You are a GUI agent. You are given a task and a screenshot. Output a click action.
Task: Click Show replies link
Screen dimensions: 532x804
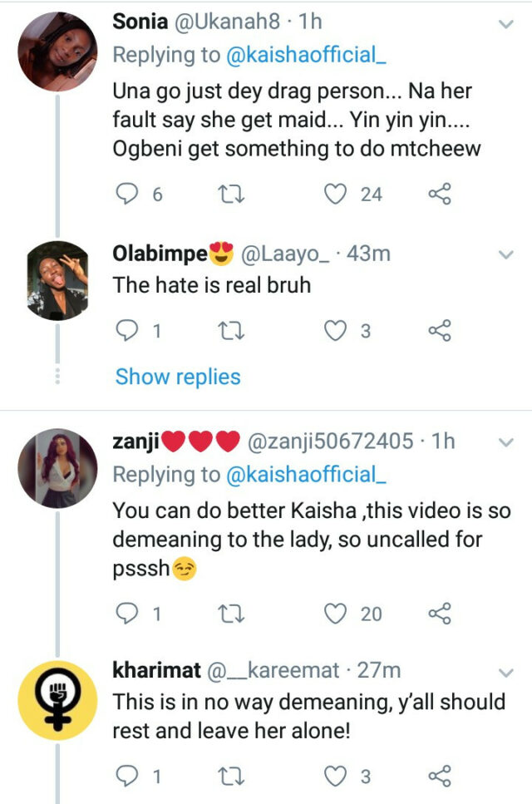tap(178, 377)
